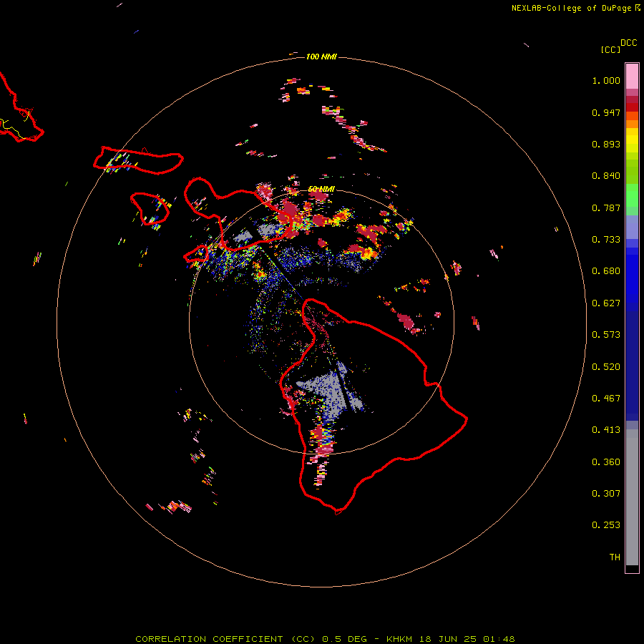Click the 0.680 color scale value

[606, 271]
